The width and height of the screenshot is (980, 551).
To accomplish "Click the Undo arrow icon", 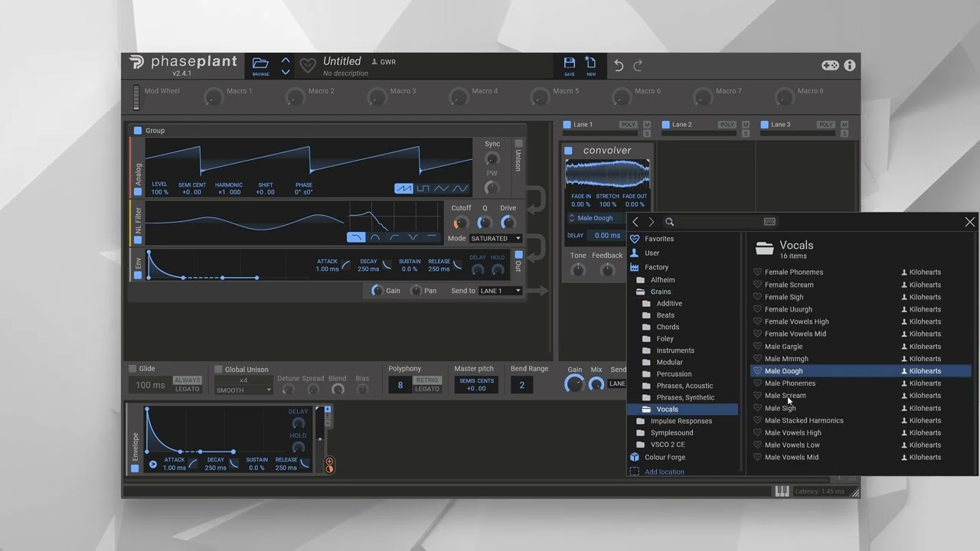I will pyautogui.click(x=619, y=66).
